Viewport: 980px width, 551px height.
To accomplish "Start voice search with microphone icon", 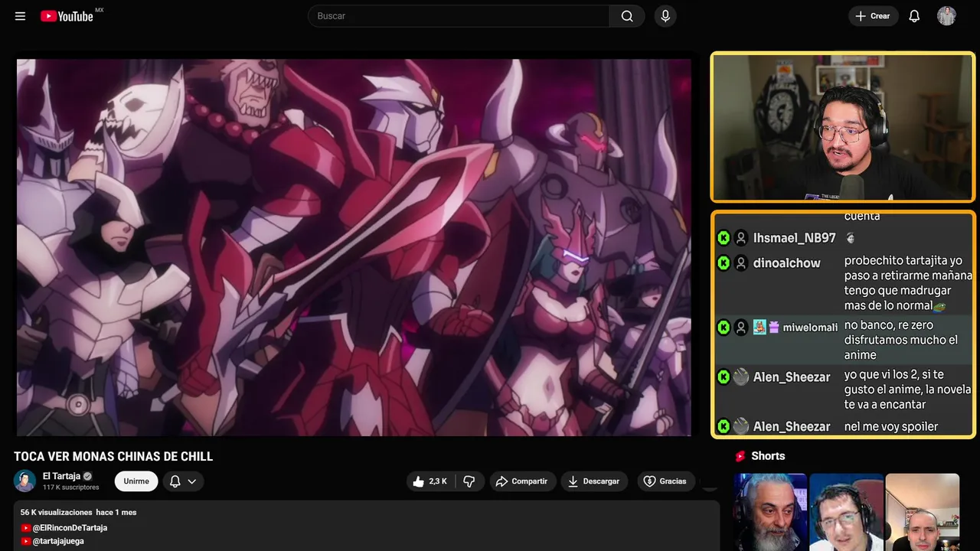I will pyautogui.click(x=665, y=16).
